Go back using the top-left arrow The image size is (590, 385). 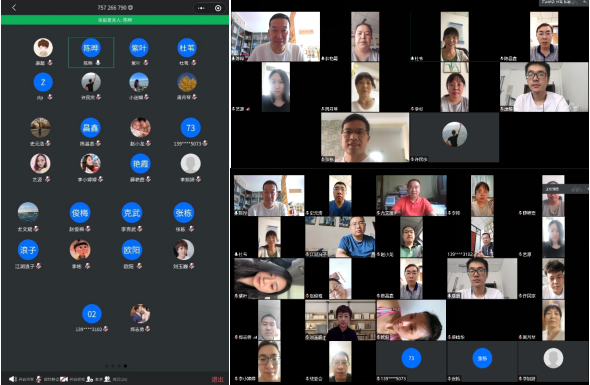pyautogui.click(x=14, y=8)
